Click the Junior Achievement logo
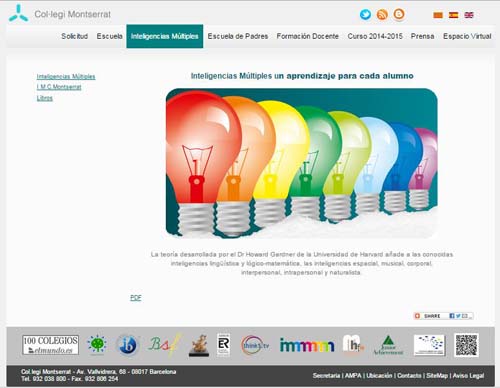Image resolution: width=500 pixels, height=388 pixels. pos(388,345)
